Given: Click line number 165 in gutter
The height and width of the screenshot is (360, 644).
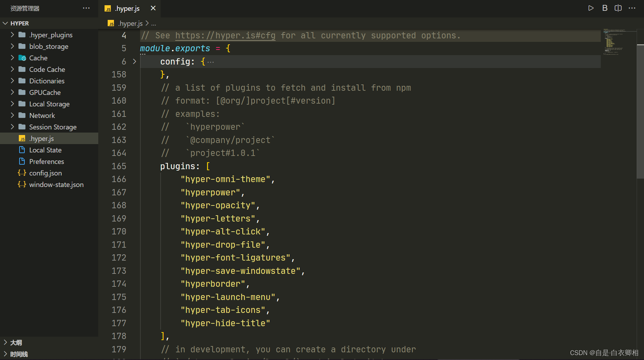Looking at the screenshot, I should pyautogui.click(x=119, y=166).
